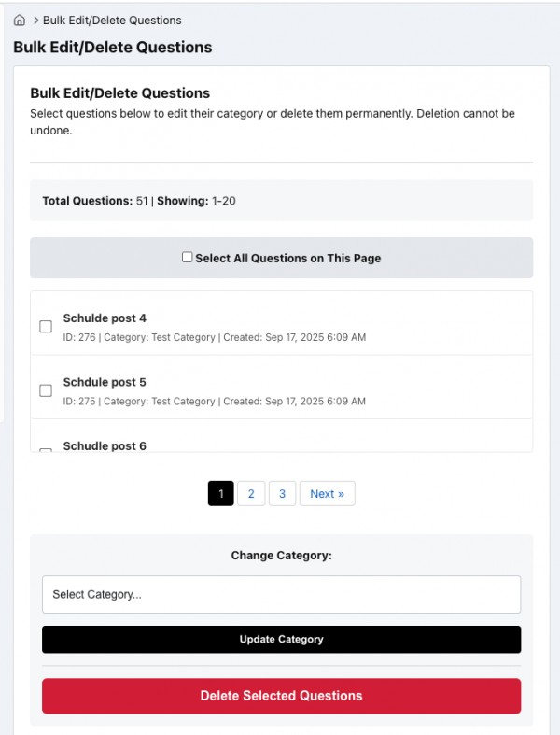Click the Select All Questions on This Page label

click(x=287, y=259)
